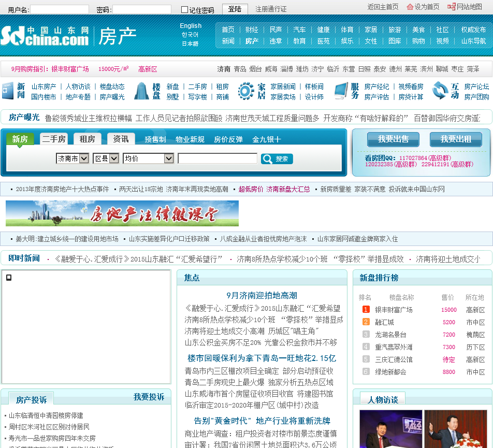Click the sitemap icon beside 网站地图
The image size is (493, 448).
click(x=452, y=7)
